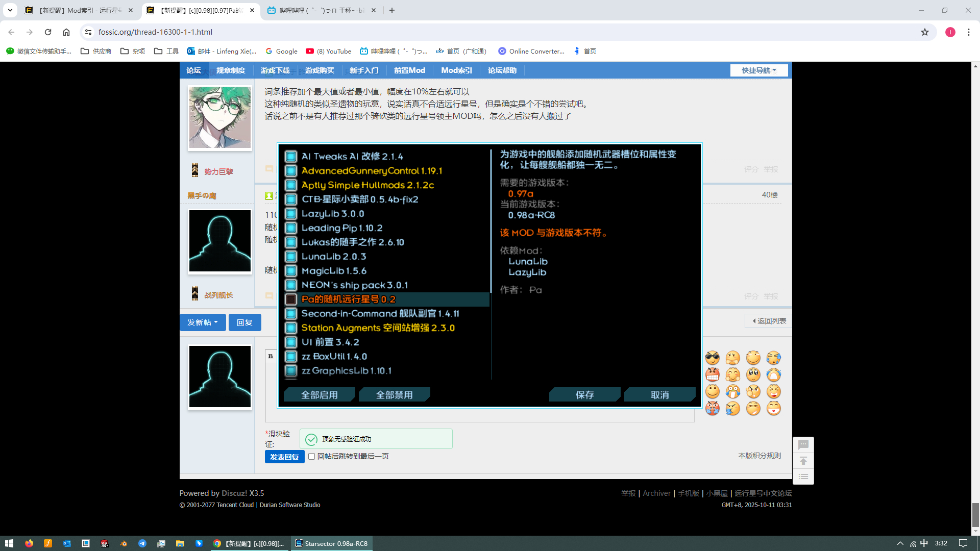
Task: Click the Bold formatting icon in editor
Action: click(x=271, y=356)
